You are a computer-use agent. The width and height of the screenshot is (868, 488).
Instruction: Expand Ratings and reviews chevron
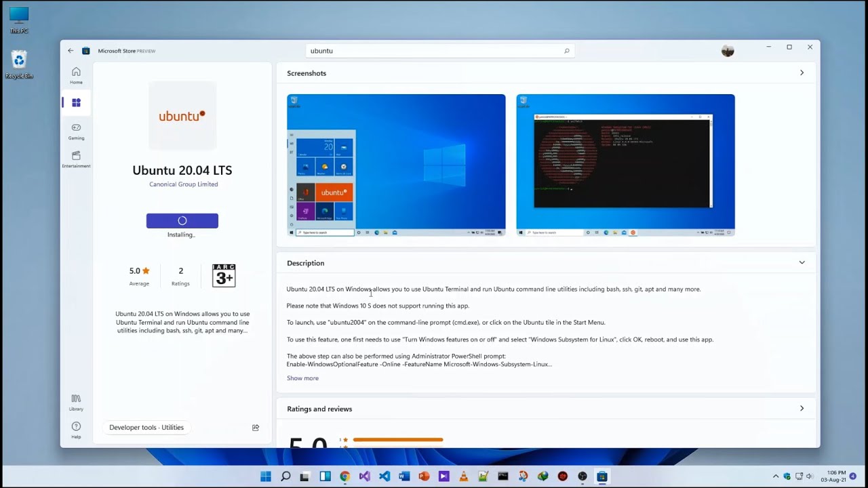pyautogui.click(x=802, y=409)
